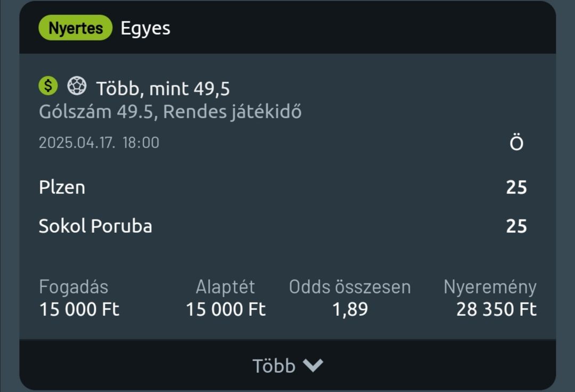Click the Fogadás 15 000 Ft amount
This screenshot has width=575, height=392.
79,309
